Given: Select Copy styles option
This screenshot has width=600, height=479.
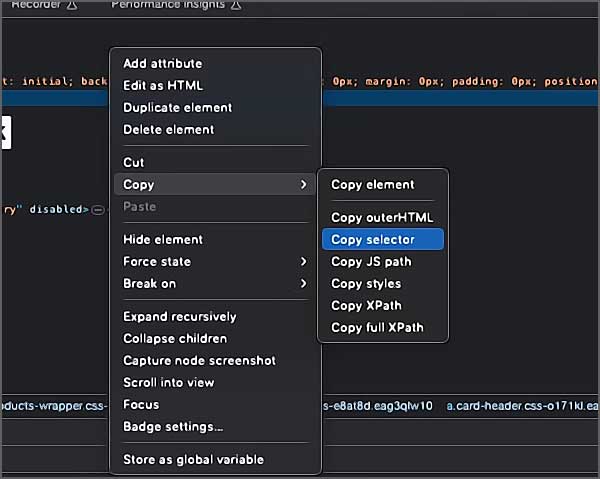Looking at the screenshot, I should pyautogui.click(x=383, y=283).
